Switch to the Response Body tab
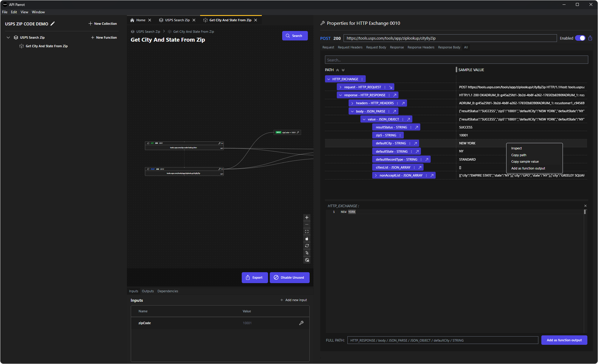The width and height of the screenshot is (598, 364). (449, 47)
